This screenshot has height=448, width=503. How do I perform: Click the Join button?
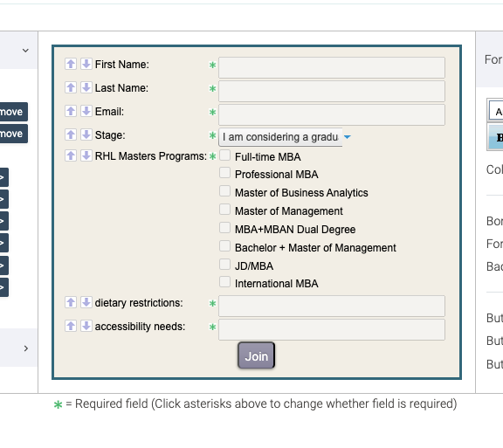coord(257,355)
